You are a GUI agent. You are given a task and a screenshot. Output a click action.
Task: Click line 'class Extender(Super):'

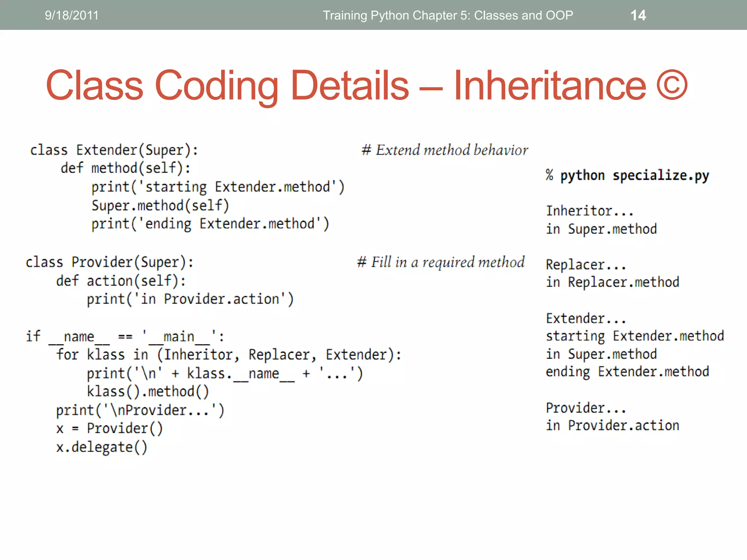[x=114, y=150]
